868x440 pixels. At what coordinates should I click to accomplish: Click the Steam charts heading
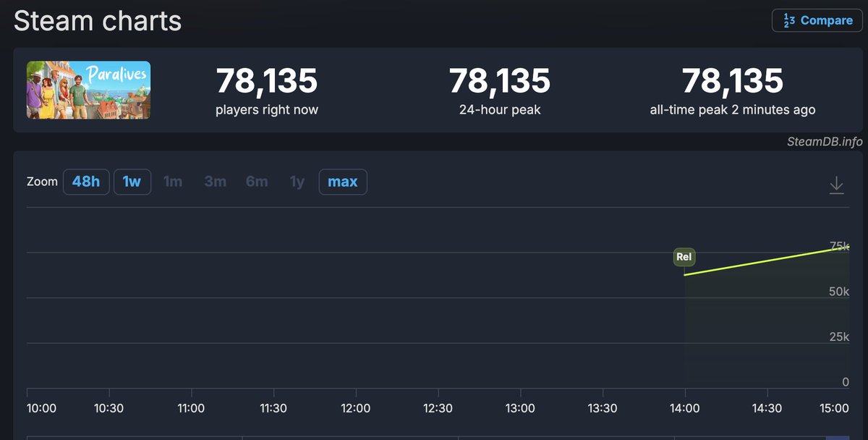pyautogui.click(x=98, y=20)
